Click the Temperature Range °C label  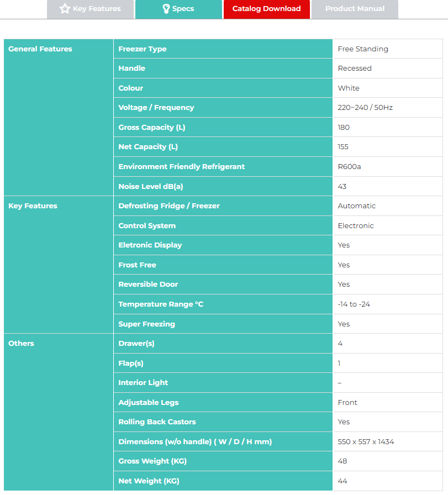click(x=161, y=304)
